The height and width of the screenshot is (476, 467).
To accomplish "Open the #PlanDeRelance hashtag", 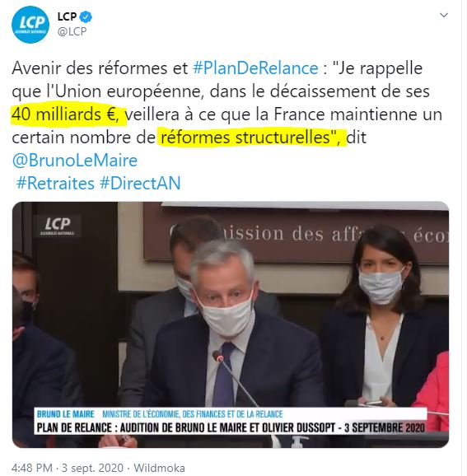I will tap(255, 68).
